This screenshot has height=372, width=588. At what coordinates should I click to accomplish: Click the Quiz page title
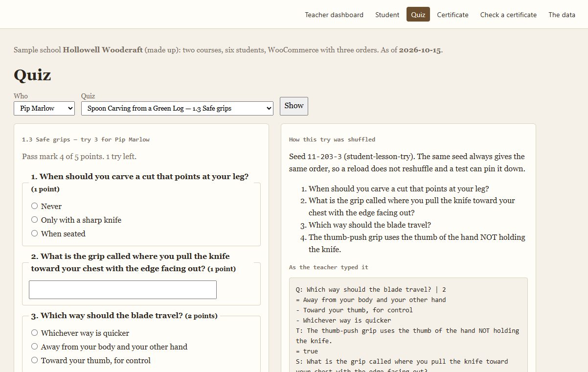[x=32, y=75]
